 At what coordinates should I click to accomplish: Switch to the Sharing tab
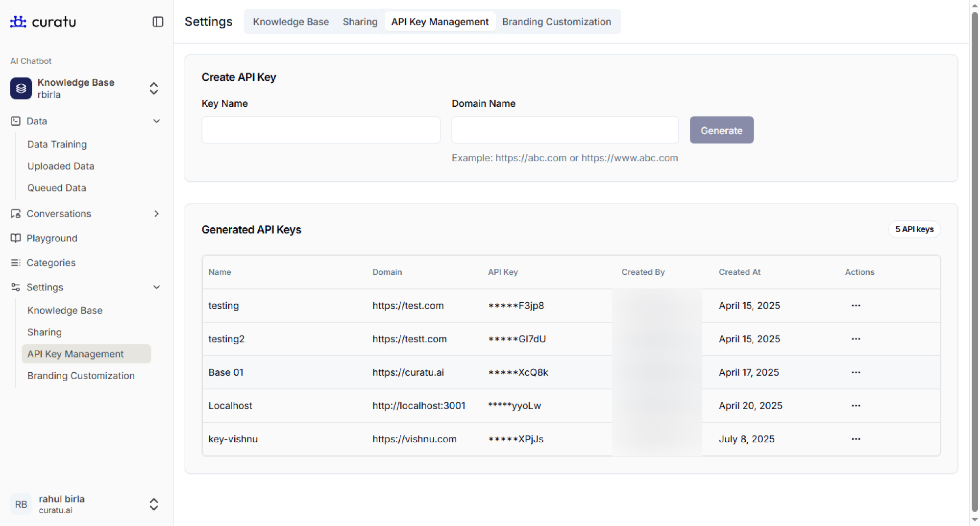360,22
